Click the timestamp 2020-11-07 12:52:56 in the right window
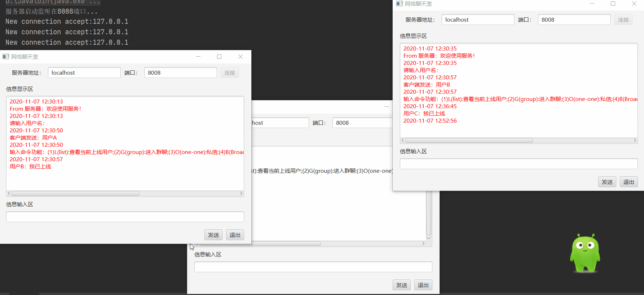The width and height of the screenshot is (644, 295). (430, 121)
